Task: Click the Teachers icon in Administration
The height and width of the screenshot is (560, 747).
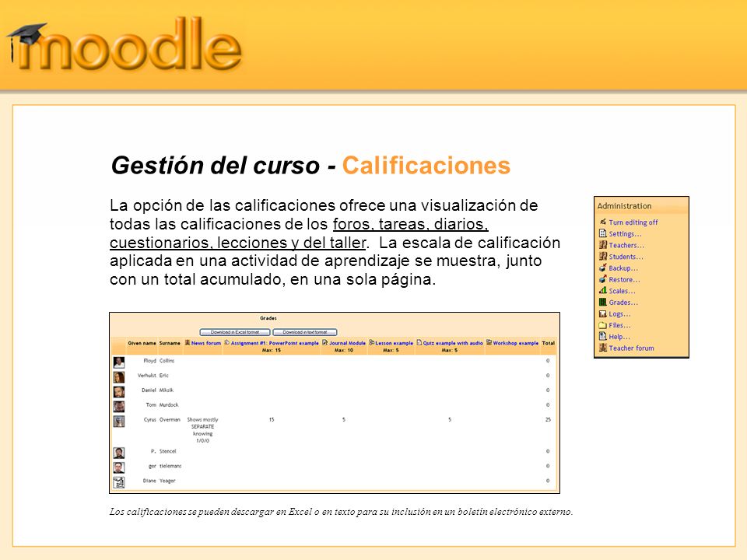Action: pyautogui.click(x=602, y=245)
